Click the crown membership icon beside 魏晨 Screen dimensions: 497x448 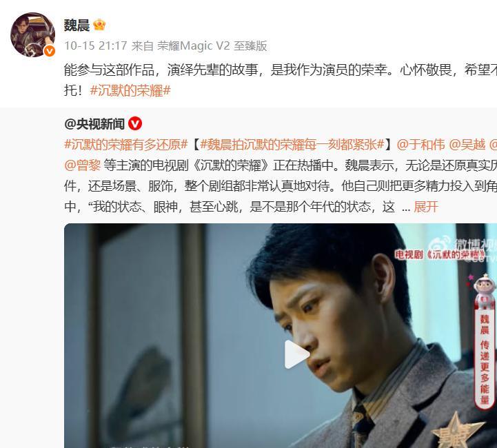pos(99,25)
